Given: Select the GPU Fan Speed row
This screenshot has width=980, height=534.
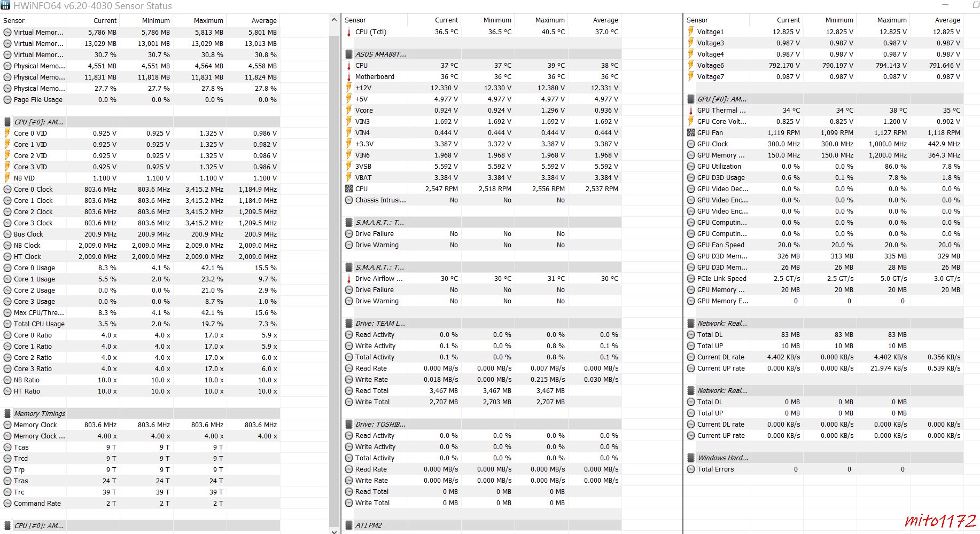Looking at the screenshot, I should 823,245.
